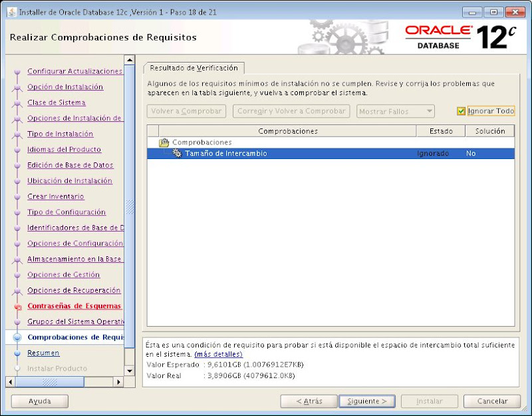Click the steps panel scroll down arrow
The height and width of the screenshot is (416, 532).
pyautogui.click(x=130, y=371)
